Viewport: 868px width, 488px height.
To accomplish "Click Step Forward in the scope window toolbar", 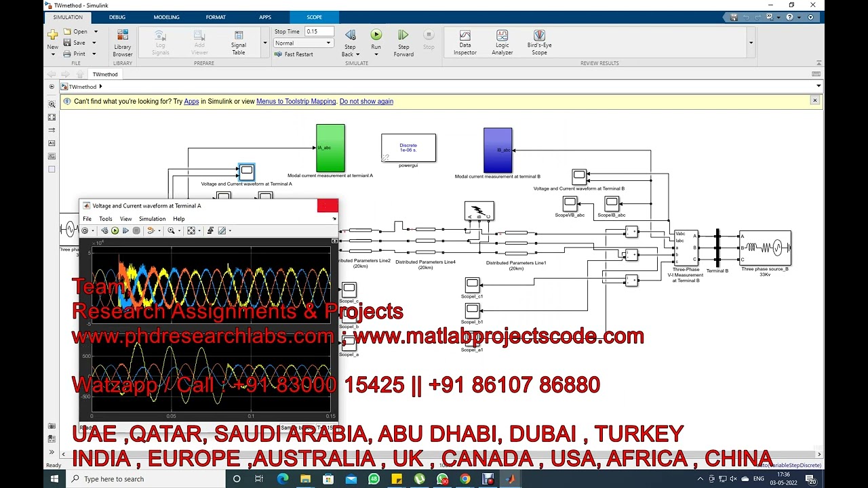I will (x=125, y=230).
